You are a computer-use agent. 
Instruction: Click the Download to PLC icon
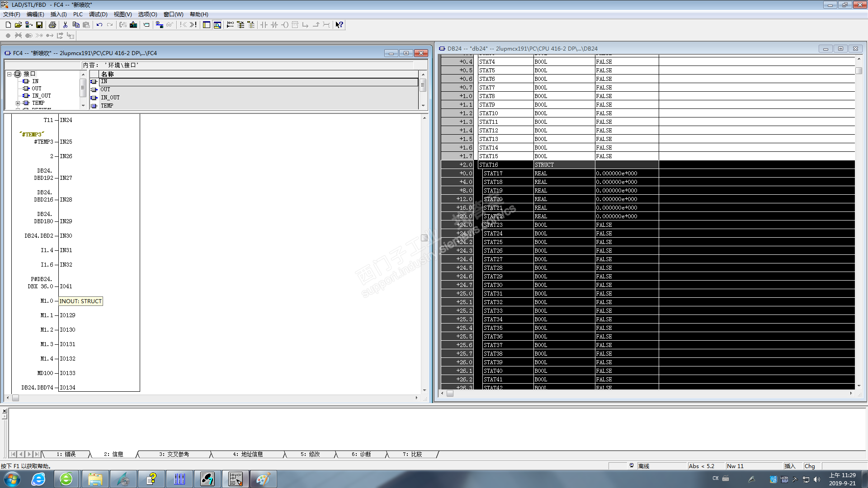coord(133,25)
